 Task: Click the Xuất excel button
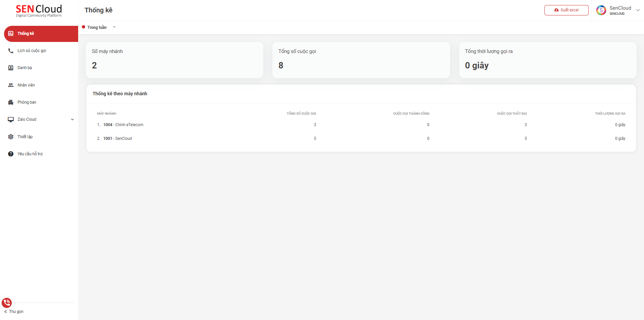[566, 10]
